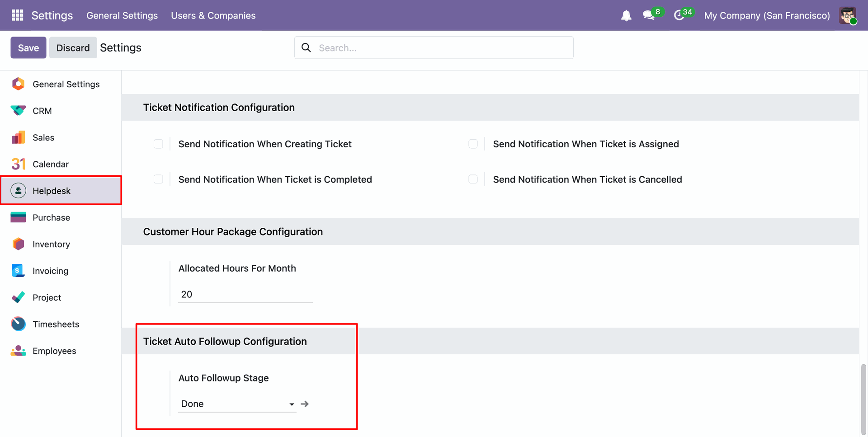Click the Save button
This screenshot has height=437, width=868.
(x=28, y=48)
